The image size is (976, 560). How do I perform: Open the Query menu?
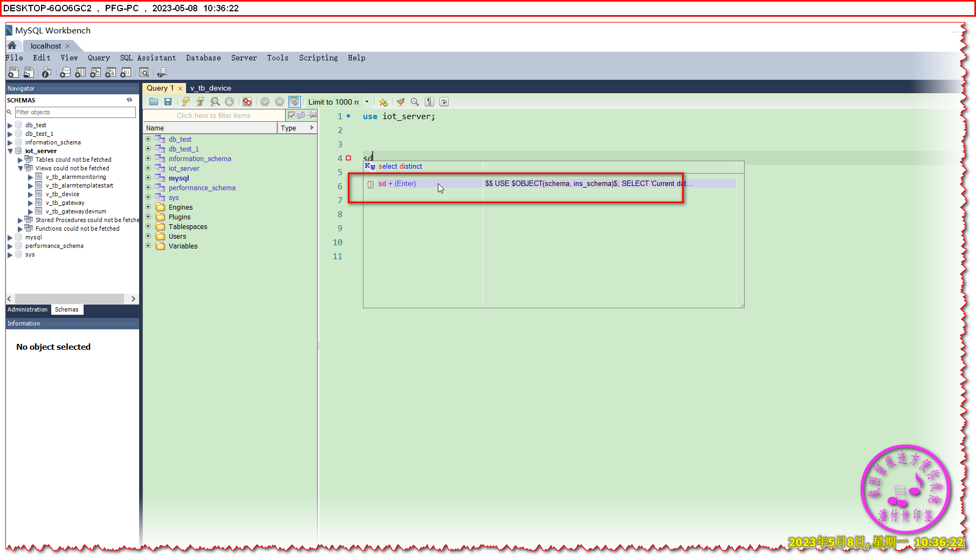pos(99,58)
